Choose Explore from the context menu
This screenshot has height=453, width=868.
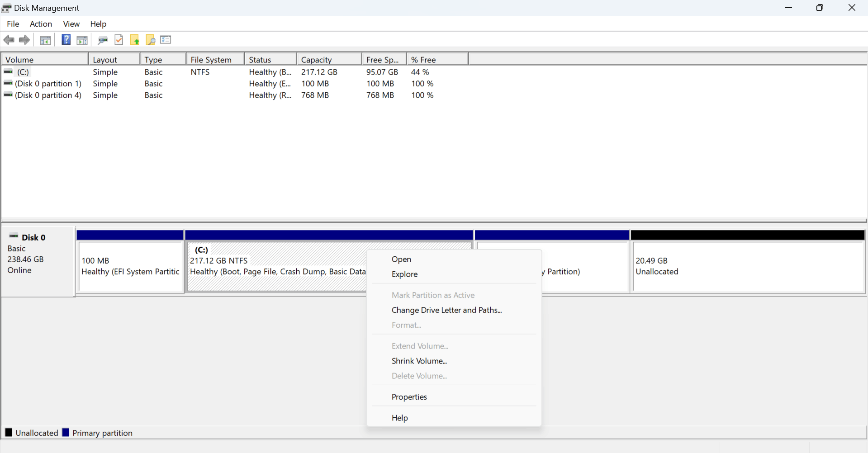tap(454, 274)
